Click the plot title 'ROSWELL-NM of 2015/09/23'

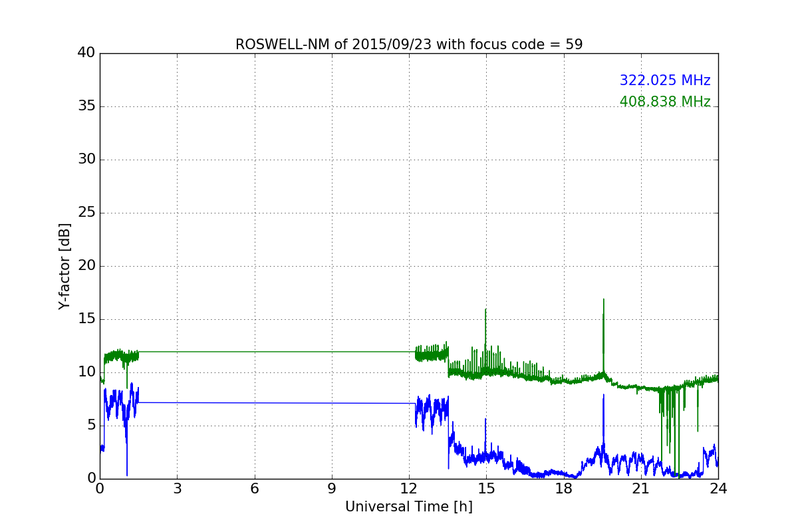click(409, 45)
